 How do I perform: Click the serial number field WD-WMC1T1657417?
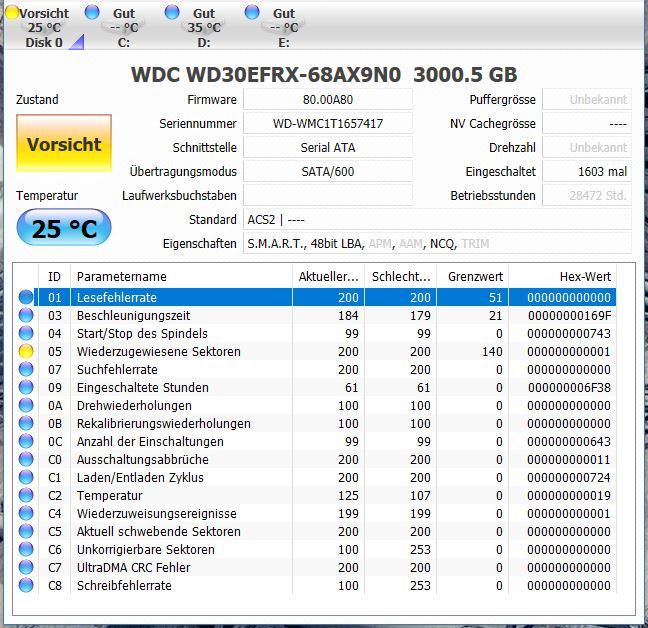tap(328, 124)
